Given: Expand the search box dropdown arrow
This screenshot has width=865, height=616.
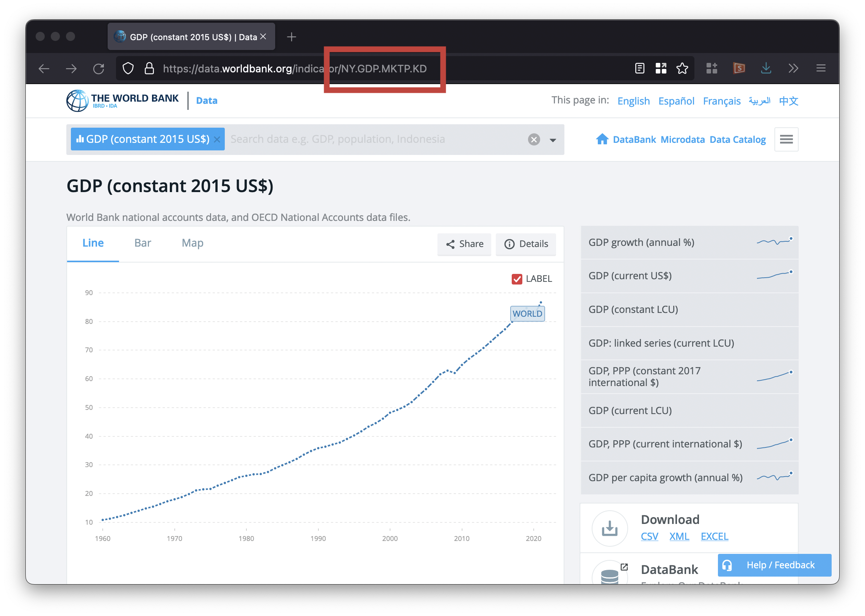Looking at the screenshot, I should tap(553, 140).
